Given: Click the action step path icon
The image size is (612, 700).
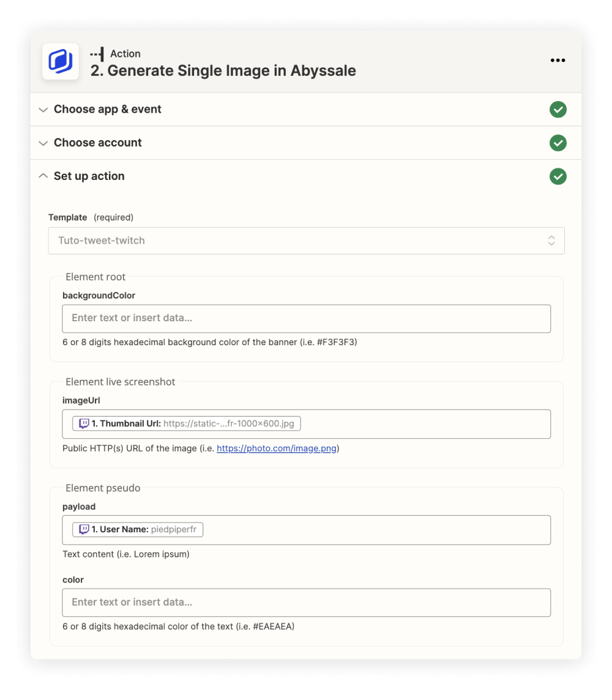Looking at the screenshot, I should click(x=97, y=54).
